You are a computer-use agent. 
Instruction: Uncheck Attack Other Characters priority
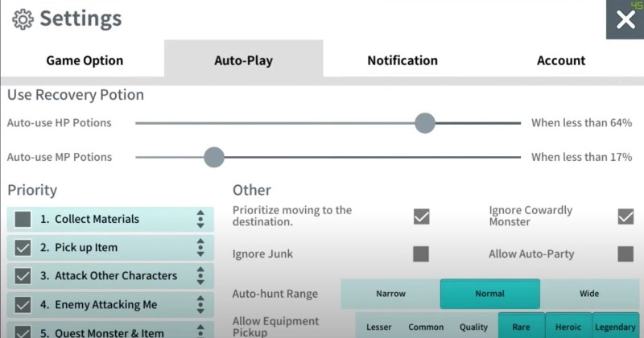pos(23,276)
